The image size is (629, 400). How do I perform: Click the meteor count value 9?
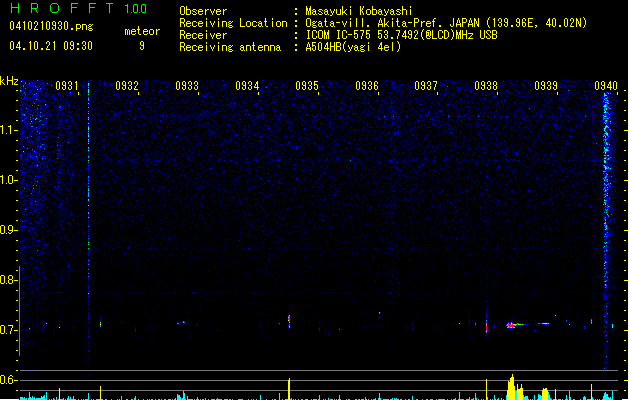point(142,46)
